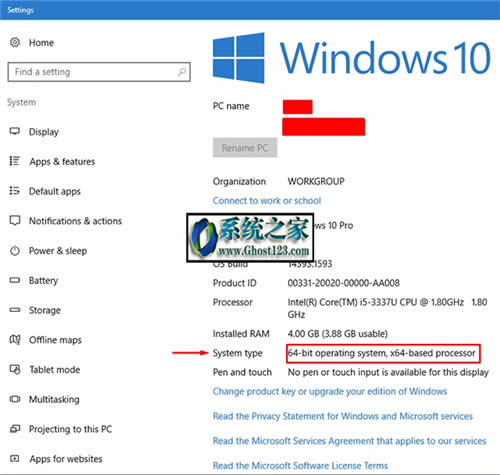Click the Storage drive icon
Screen dimensions: 500x475
(x=15, y=310)
